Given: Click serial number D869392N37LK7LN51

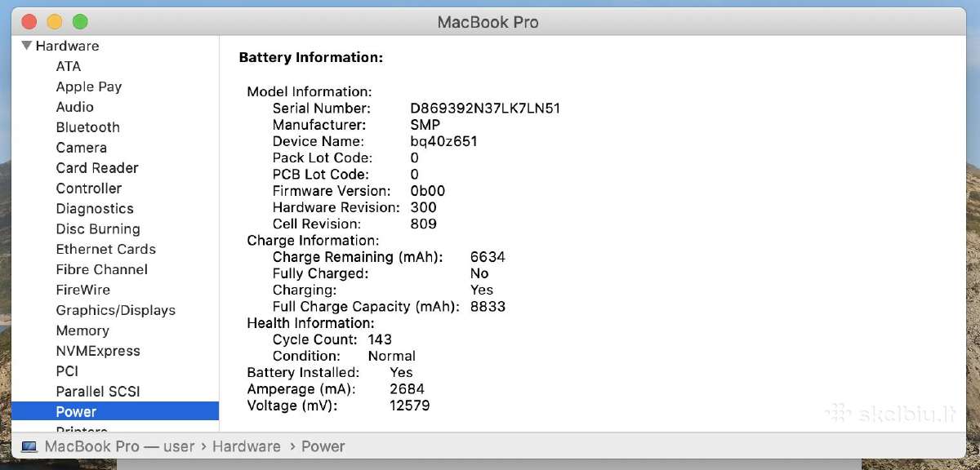Looking at the screenshot, I should pyautogui.click(x=485, y=109).
